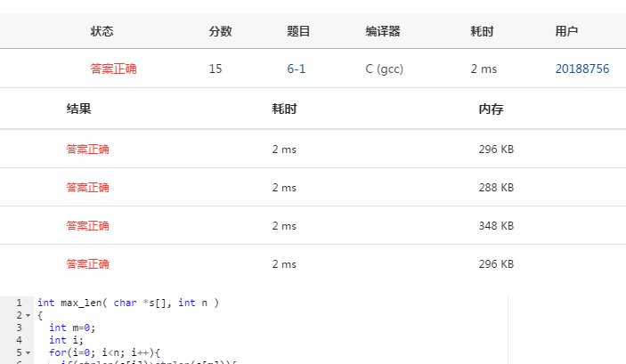This screenshot has height=364, width=626.
Task: Click 答案正确 in the 288 KB row
Action: pos(88,188)
